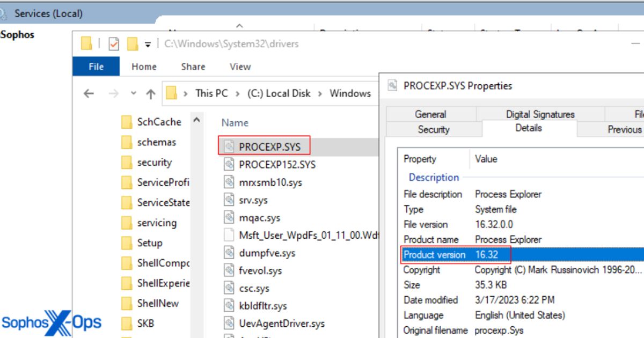Click the Forward navigation arrow
Viewport: 644px width, 338px height.
(x=113, y=93)
